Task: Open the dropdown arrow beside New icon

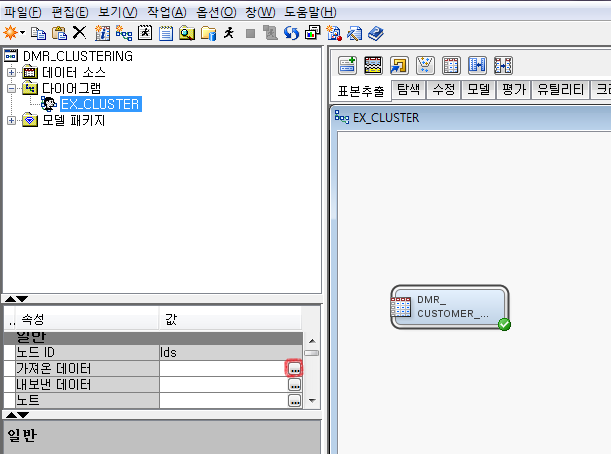Action: pos(22,33)
